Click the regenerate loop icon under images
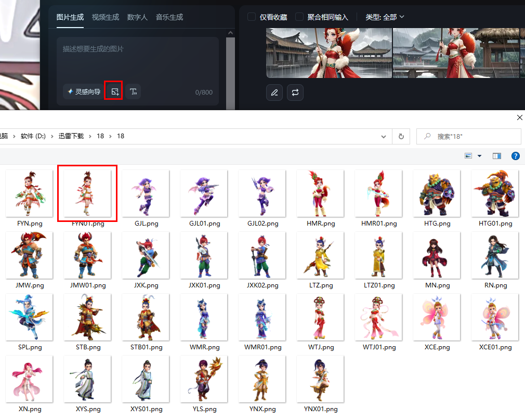525x420 pixels. click(x=295, y=93)
